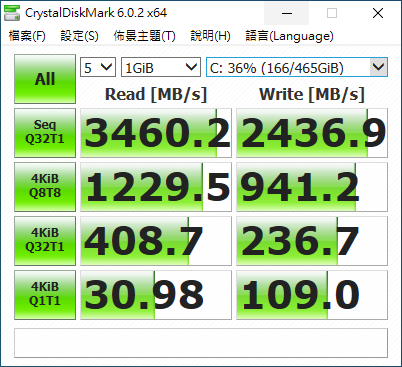The height and width of the screenshot is (367, 402).
Task: Click the 4KiB Q8T8 read result 1229.5
Action: [156, 187]
